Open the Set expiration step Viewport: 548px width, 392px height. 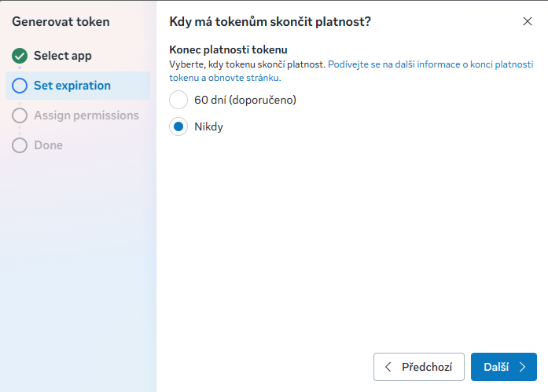(x=72, y=86)
